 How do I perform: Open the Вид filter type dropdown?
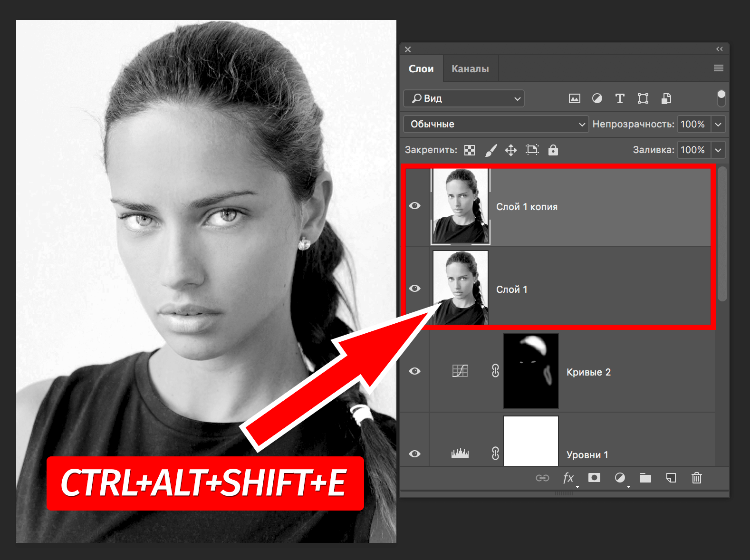tap(464, 98)
